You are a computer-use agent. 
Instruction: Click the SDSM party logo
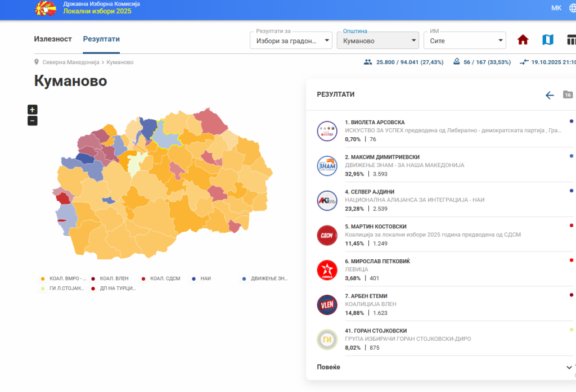[x=327, y=235]
